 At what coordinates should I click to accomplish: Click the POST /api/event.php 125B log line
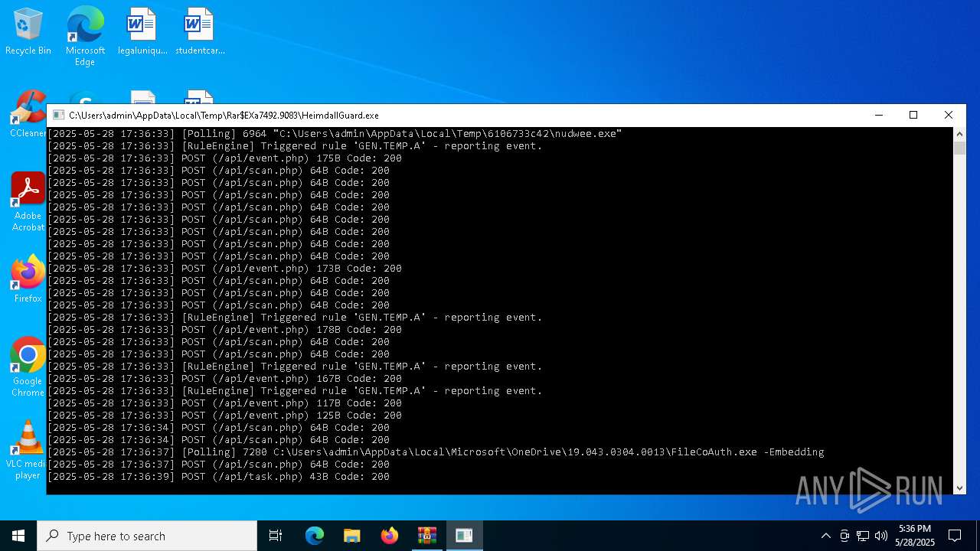click(224, 416)
